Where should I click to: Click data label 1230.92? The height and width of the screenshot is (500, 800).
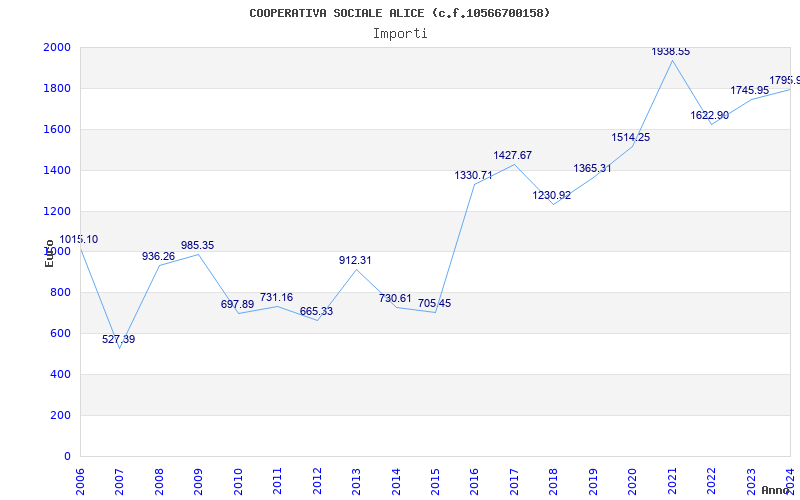click(552, 195)
